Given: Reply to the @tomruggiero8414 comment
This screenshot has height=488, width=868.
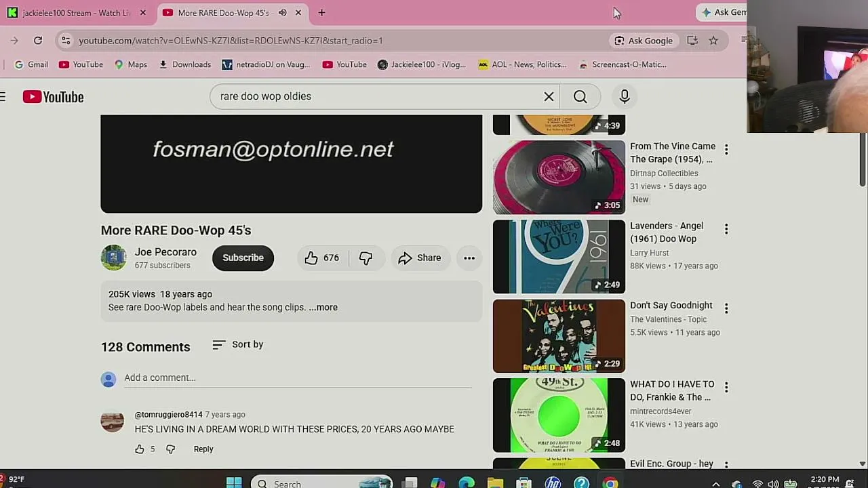Looking at the screenshot, I should [203, 449].
